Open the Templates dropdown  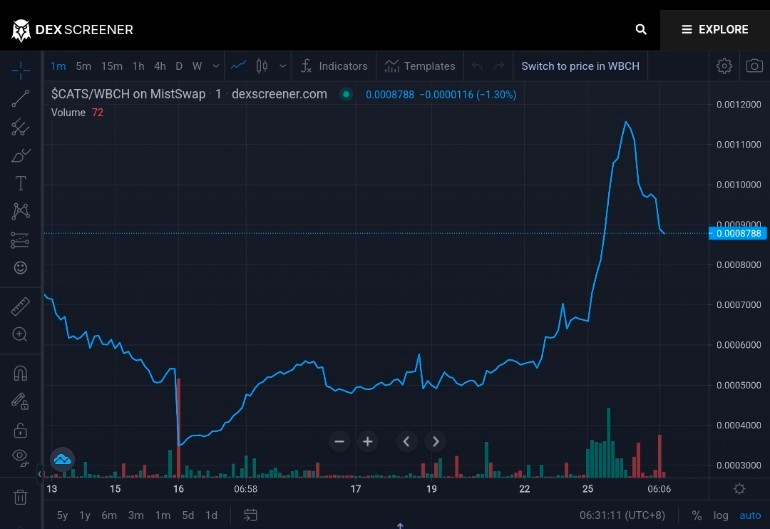point(420,66)
